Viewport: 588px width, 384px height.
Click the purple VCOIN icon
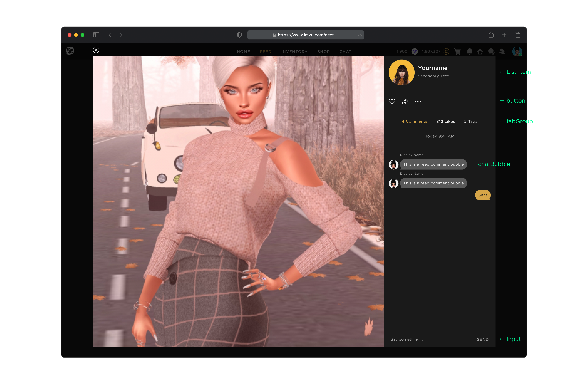(415, 51)
